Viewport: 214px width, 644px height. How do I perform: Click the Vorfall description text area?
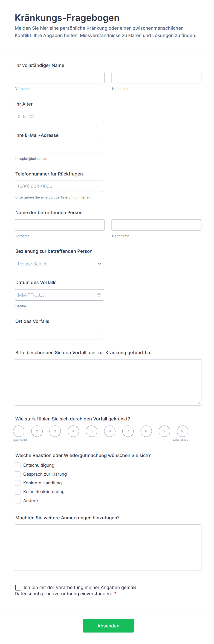108,382
